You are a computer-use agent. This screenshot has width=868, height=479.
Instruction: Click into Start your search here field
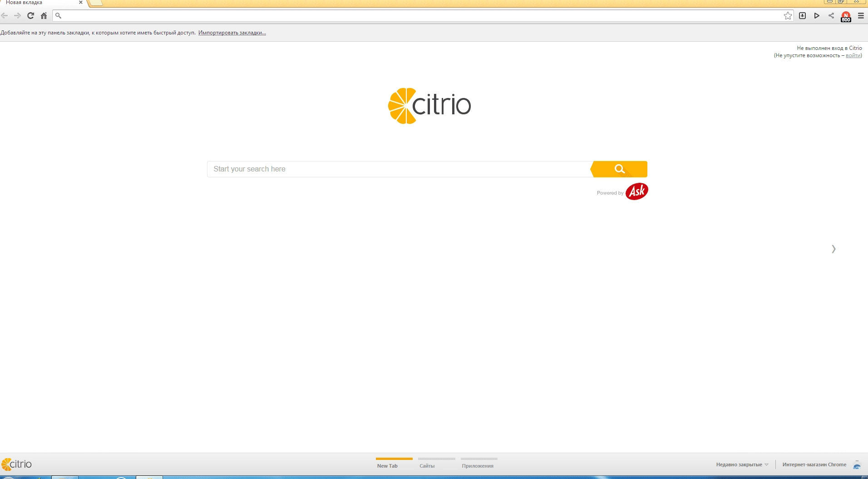(399, 169)
